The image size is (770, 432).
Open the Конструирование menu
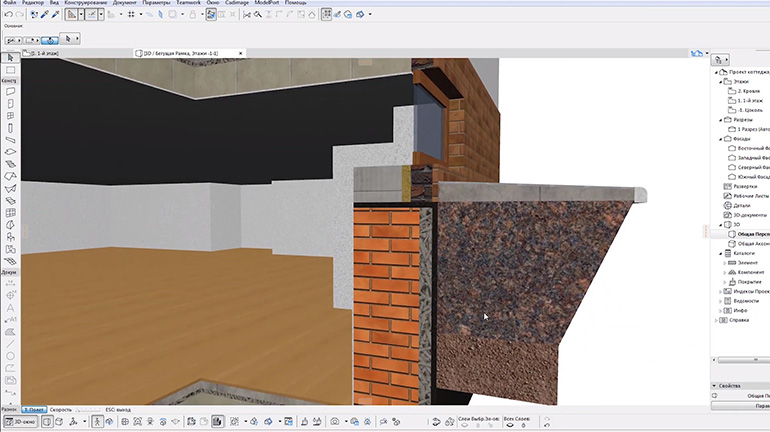coord(87,4)
